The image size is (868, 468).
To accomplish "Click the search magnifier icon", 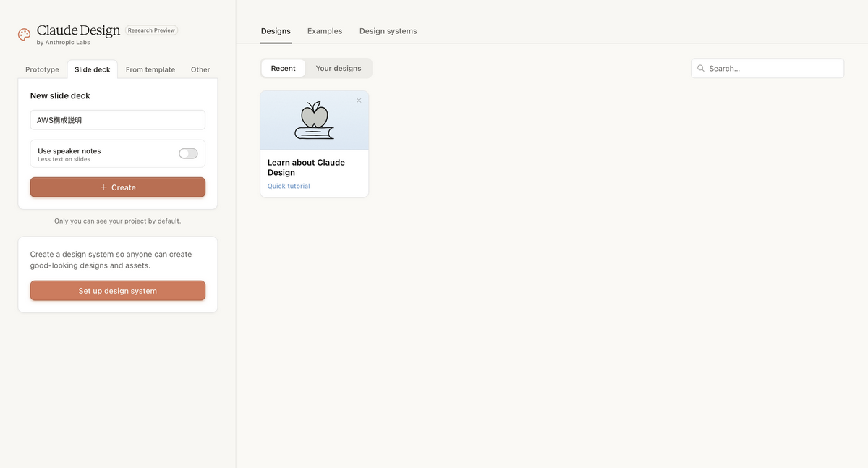I will [701, 69].
